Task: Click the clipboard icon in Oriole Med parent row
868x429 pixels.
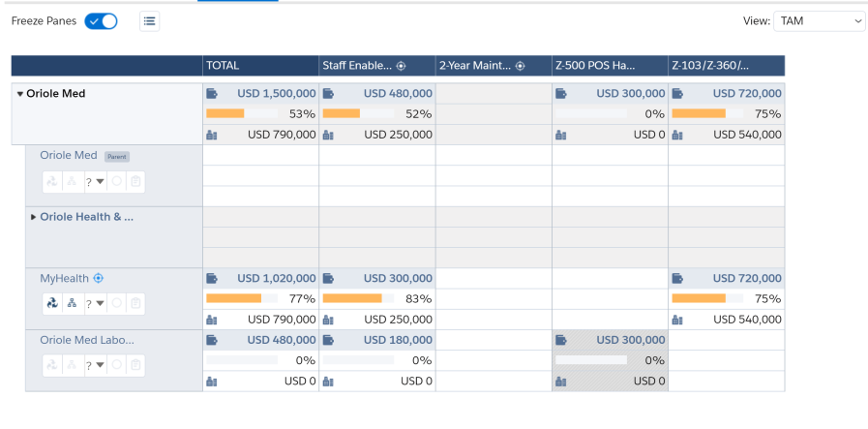Action: (x=135, y=181)
